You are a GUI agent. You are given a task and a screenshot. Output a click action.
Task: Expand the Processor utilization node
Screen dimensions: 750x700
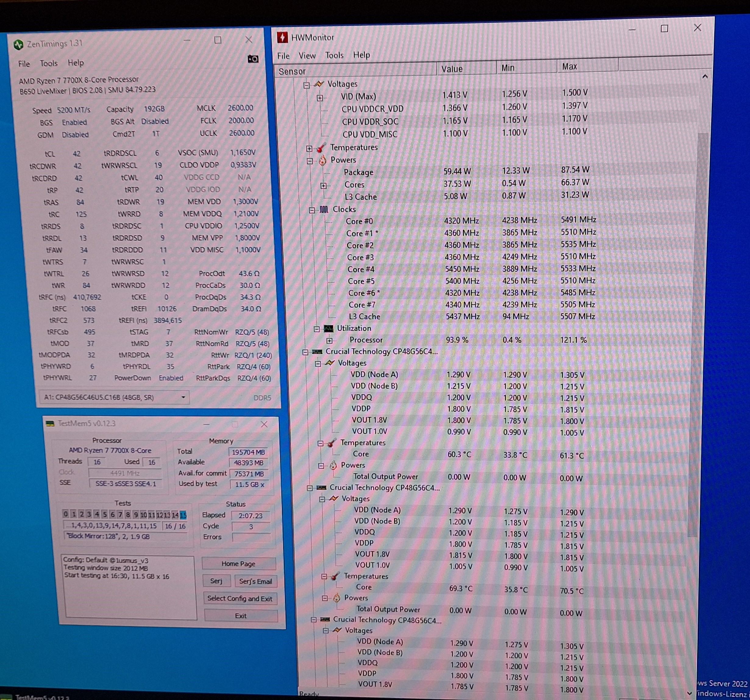tap(329, 341)
